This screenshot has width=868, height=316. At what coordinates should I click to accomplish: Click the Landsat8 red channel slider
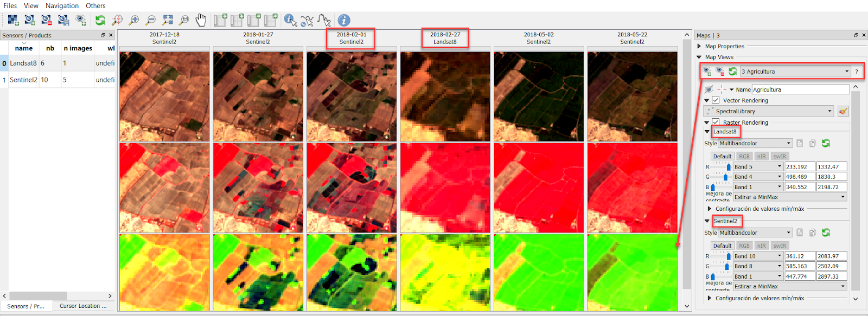click(x=720, y=166)
